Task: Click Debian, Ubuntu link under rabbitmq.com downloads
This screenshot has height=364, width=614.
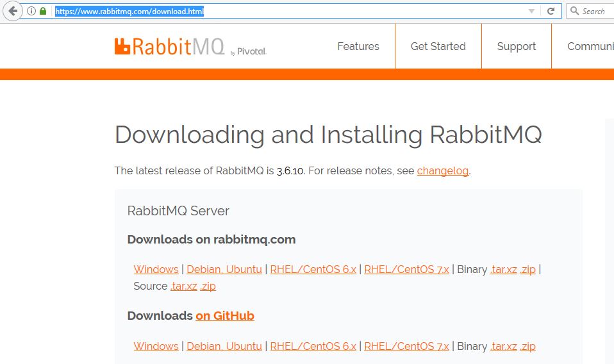Action: (224, 269)
